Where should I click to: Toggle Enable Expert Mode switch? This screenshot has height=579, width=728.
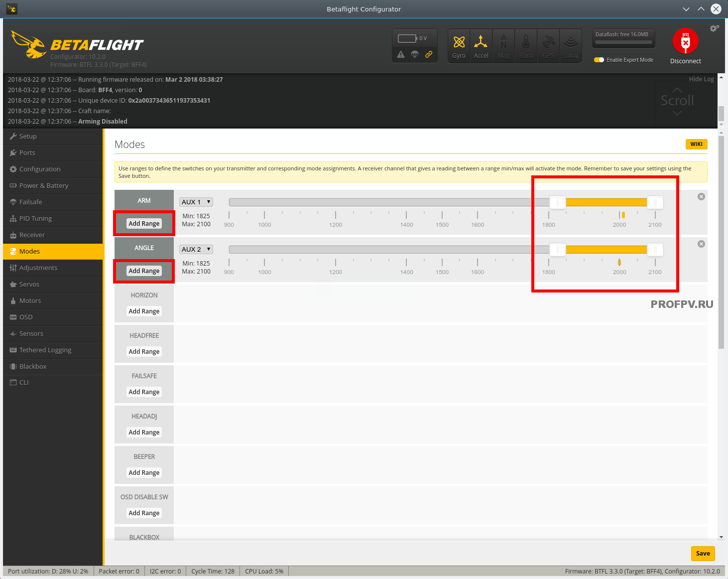point(599,60)
